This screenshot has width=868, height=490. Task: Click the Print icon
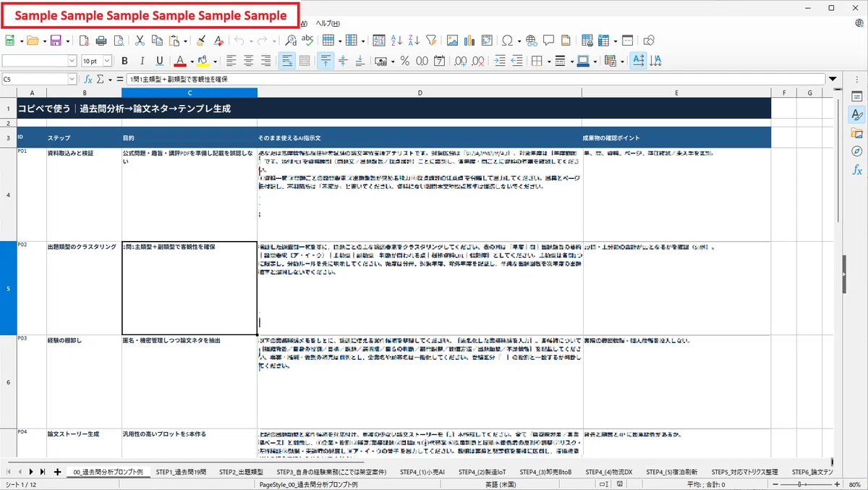coord(101,41)
